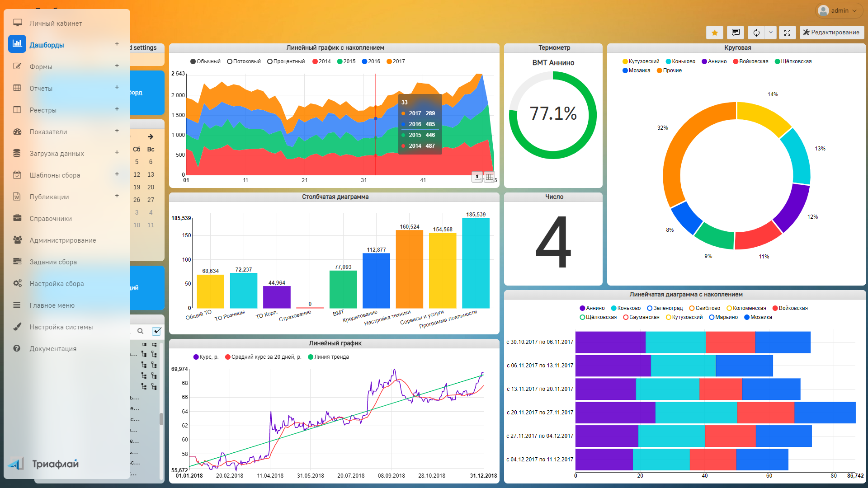Go to Администрирование menu item

pos(62,240)
